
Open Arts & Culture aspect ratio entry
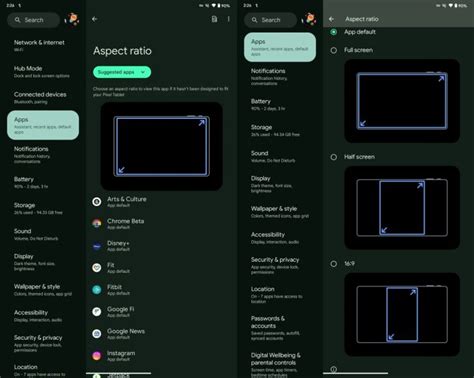(x=162, y=202)
